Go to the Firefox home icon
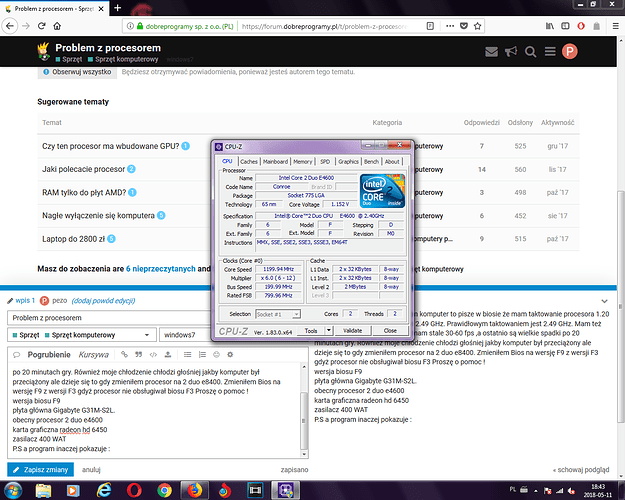This screenshot has height=500, width=625. (57, 26)
